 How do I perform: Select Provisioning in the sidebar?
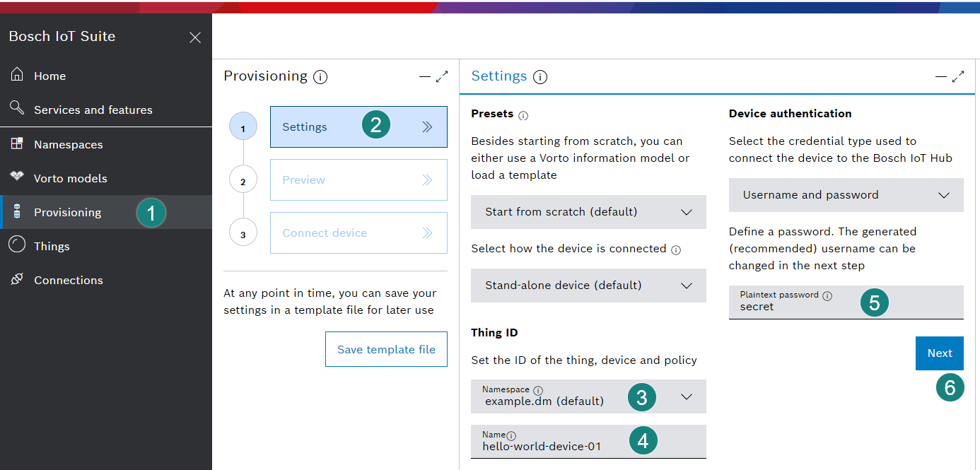[x=106, y=212]
